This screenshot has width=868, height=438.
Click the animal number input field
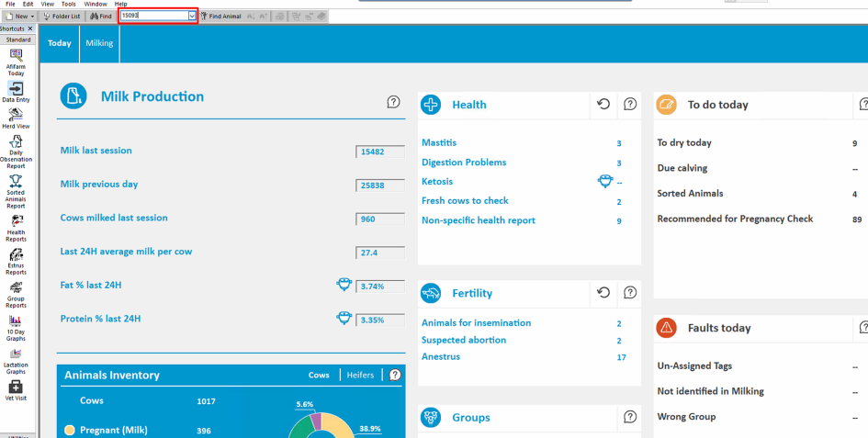[152, 16]
